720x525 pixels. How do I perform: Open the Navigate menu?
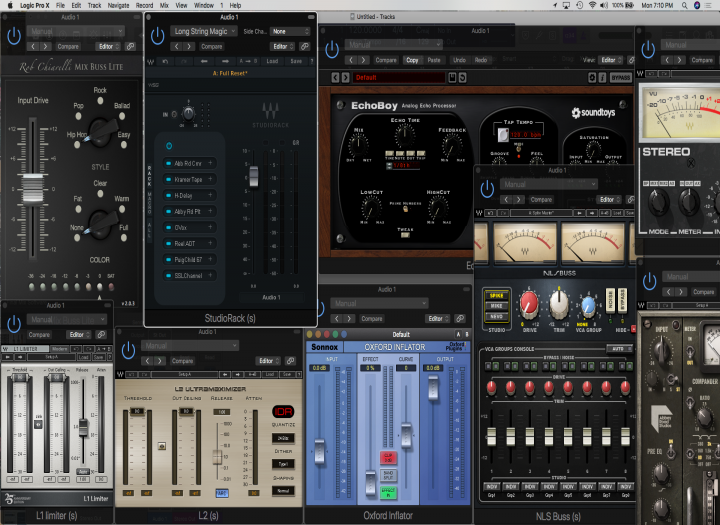tap(118, 6)
